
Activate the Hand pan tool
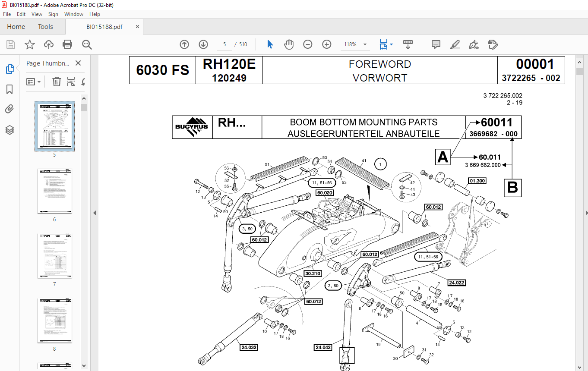[x=289, y=44]
